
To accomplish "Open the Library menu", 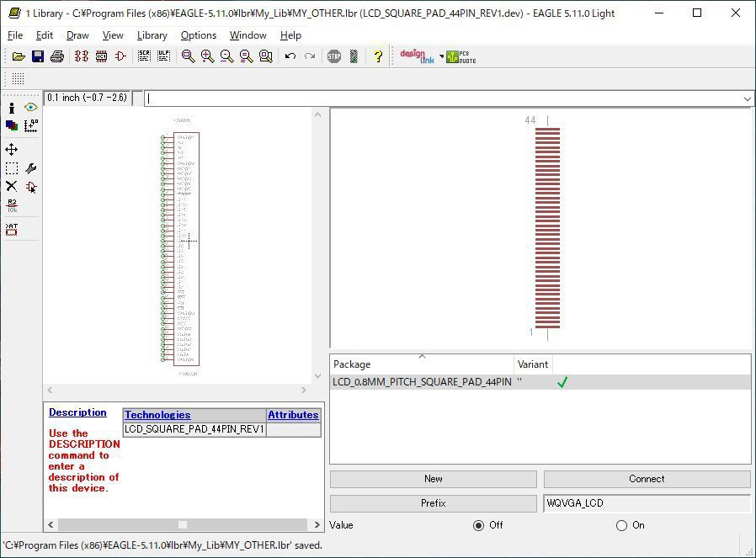I will click(x=152, y=35).
